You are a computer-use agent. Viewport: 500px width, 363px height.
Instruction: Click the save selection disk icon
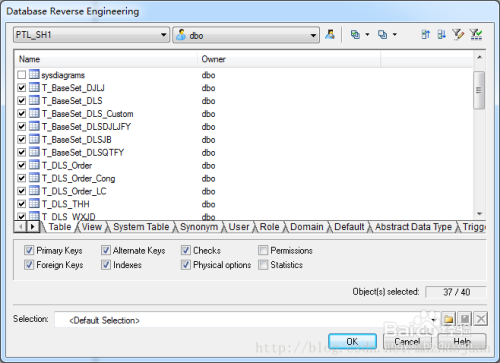click(x=465, y=319)
